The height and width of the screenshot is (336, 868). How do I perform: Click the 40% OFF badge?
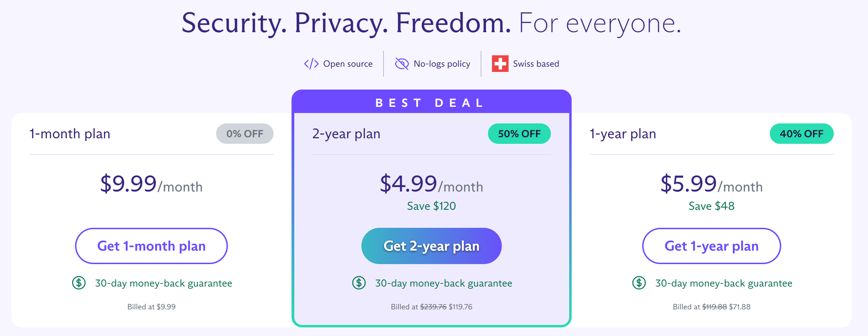[x=801, y=134]
